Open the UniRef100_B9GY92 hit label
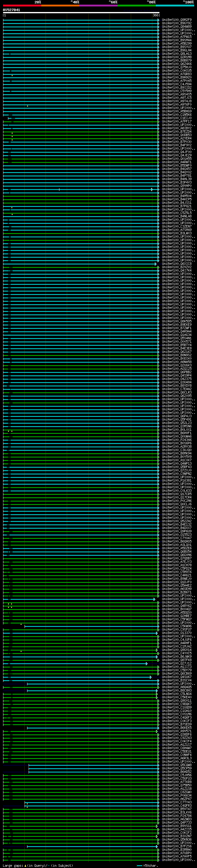The image size is (197, 868). [x=176, y=23]
